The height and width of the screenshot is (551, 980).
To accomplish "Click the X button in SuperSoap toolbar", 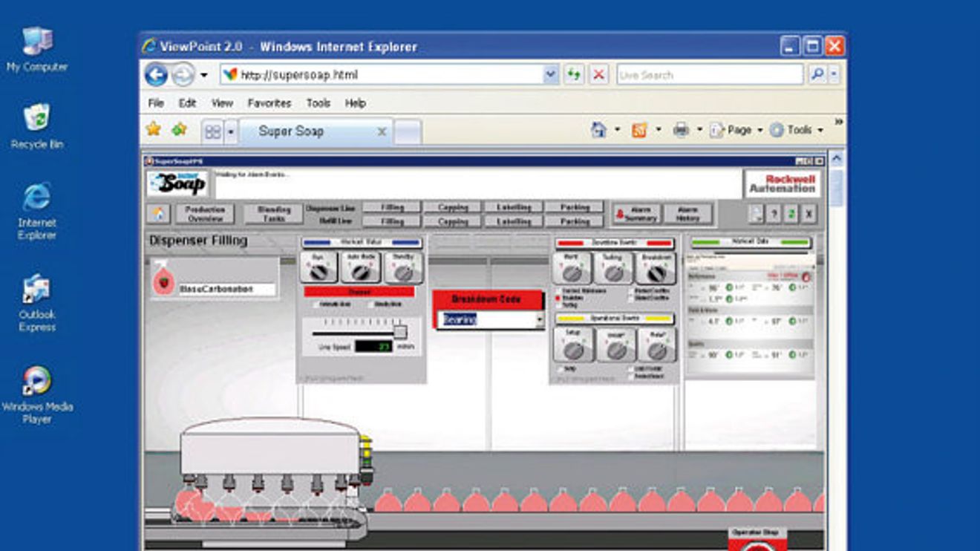I will click(809, 214).
